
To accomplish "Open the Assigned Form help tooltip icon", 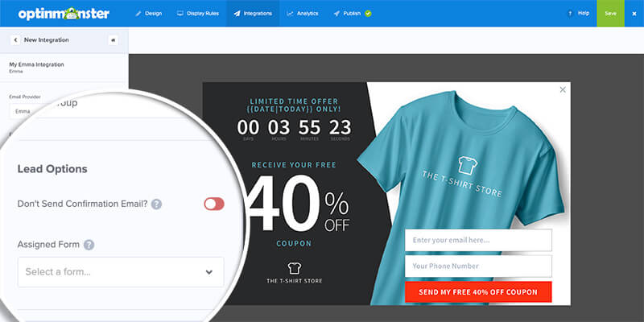I will pyautogui.click(x=89, y=245).
